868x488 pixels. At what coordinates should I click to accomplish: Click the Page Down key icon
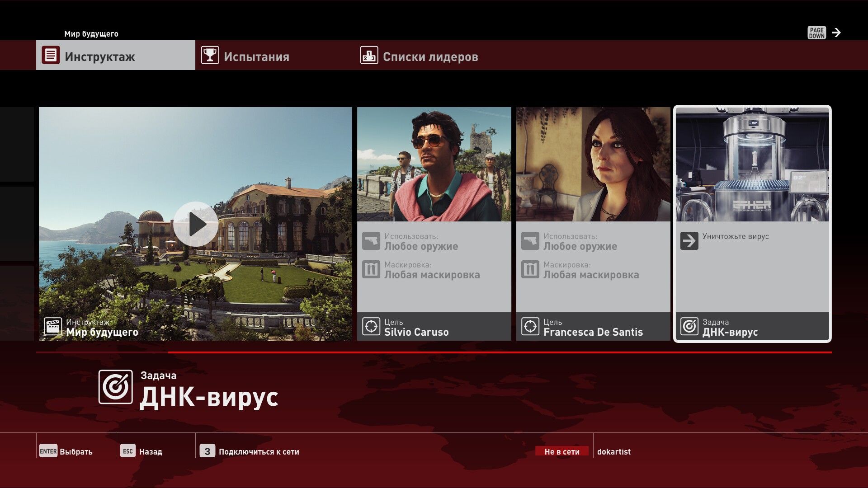click(x=816, y=33)
